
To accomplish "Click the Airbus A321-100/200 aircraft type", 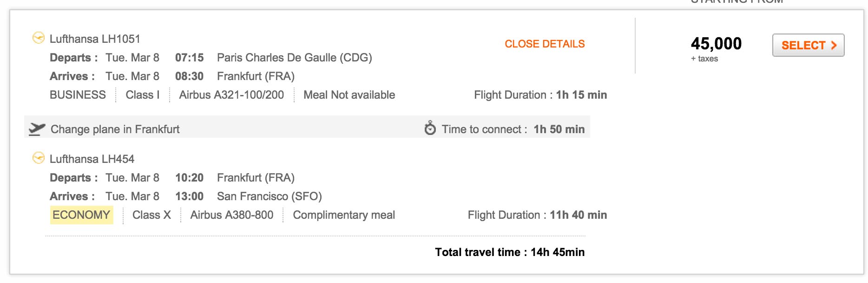I will [x=231, y=95].
